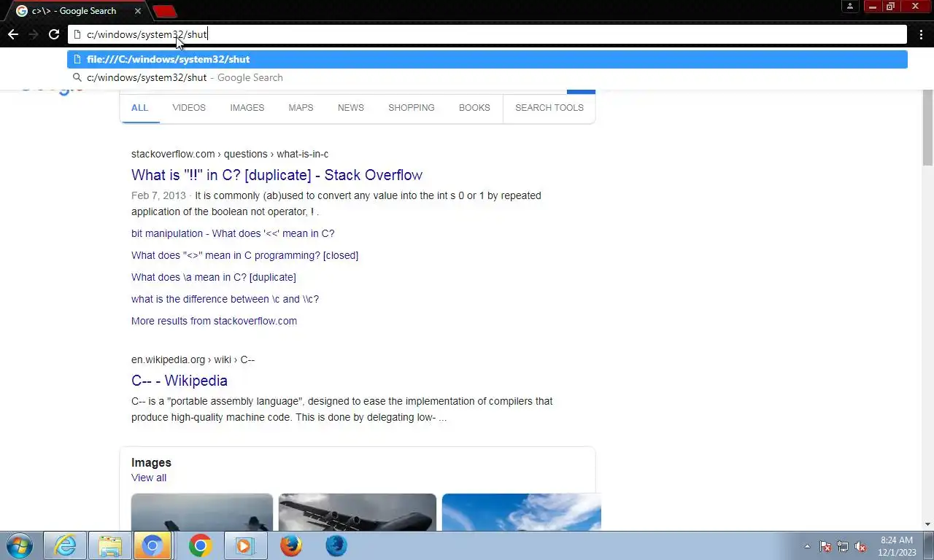
Task: Switch to the ALL results tab
Action: pos(139,107)
